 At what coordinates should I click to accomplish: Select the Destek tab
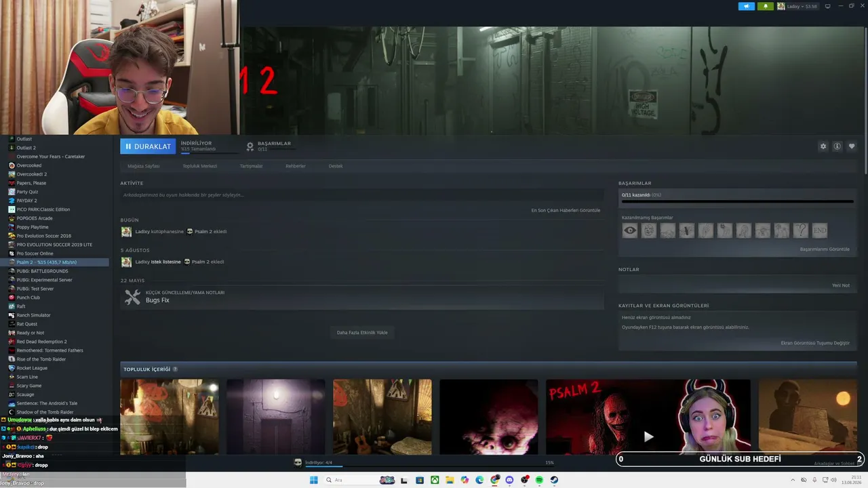tap(336, 166)
